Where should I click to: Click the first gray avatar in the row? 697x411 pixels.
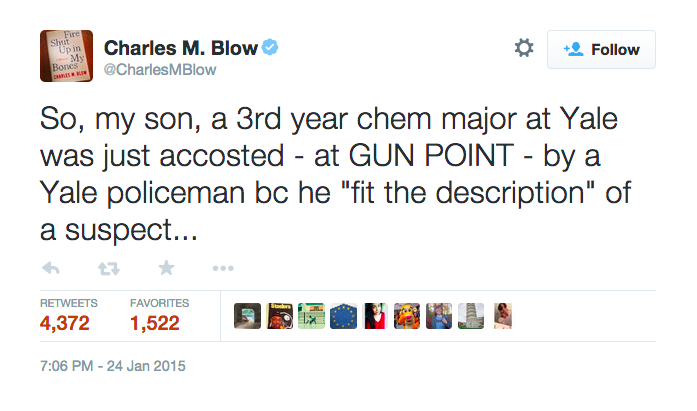pyautogui.click(x=248, y=316)
